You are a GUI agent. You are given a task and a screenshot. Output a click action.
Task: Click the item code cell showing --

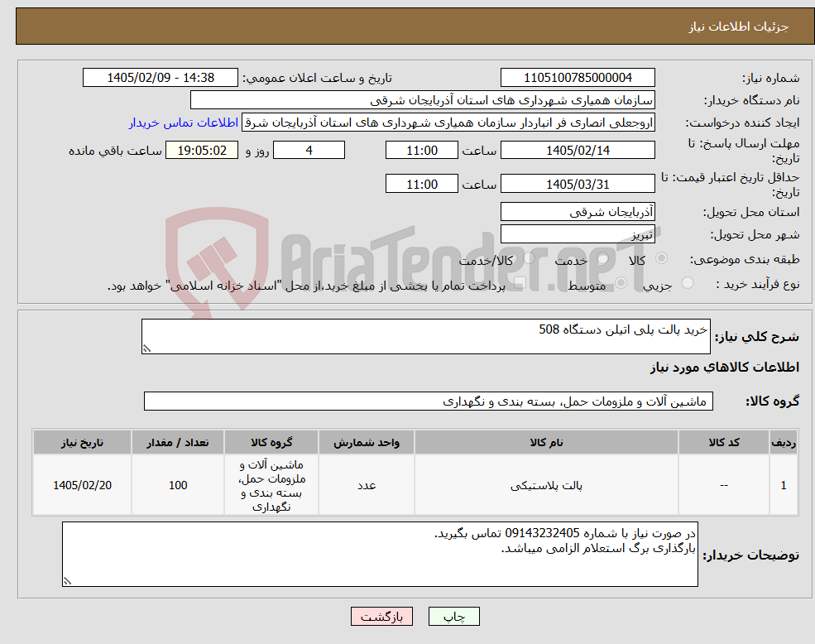coord(723,485)
